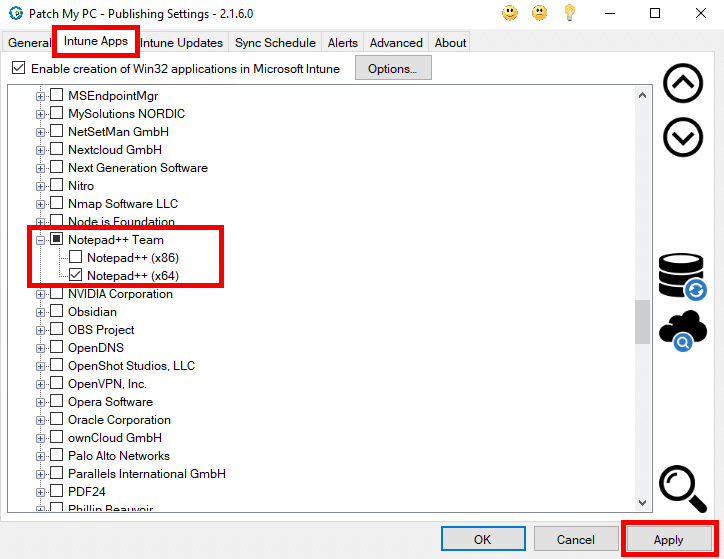Uncheck the Notepad++ (x64) checkbox
The image size is (724, 559).
tap(76, 276)
